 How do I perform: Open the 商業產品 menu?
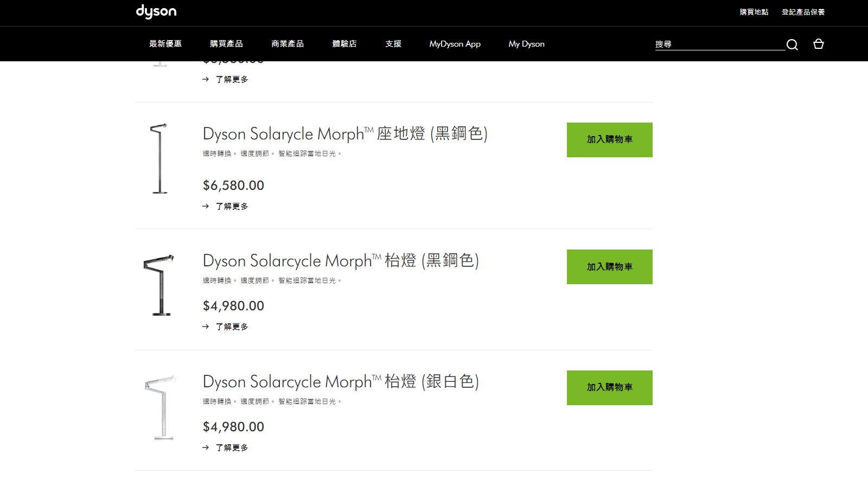pos(288,44)
